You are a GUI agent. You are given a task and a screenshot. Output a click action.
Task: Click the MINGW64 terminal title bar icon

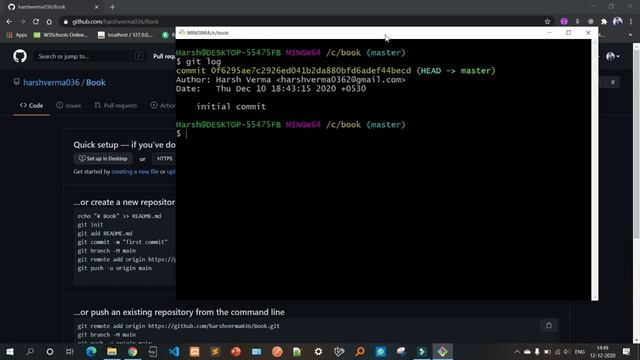(x=182, y=33)
